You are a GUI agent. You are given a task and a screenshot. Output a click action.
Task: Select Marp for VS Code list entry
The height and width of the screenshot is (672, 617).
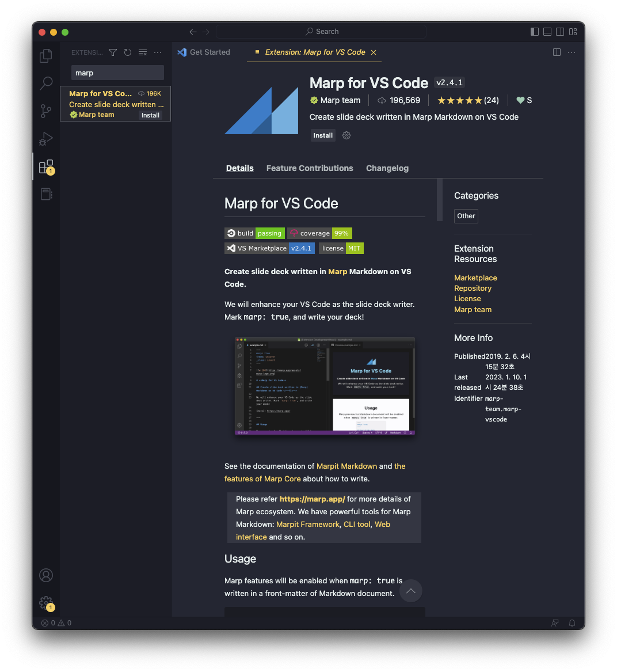[x=115, y=104]
